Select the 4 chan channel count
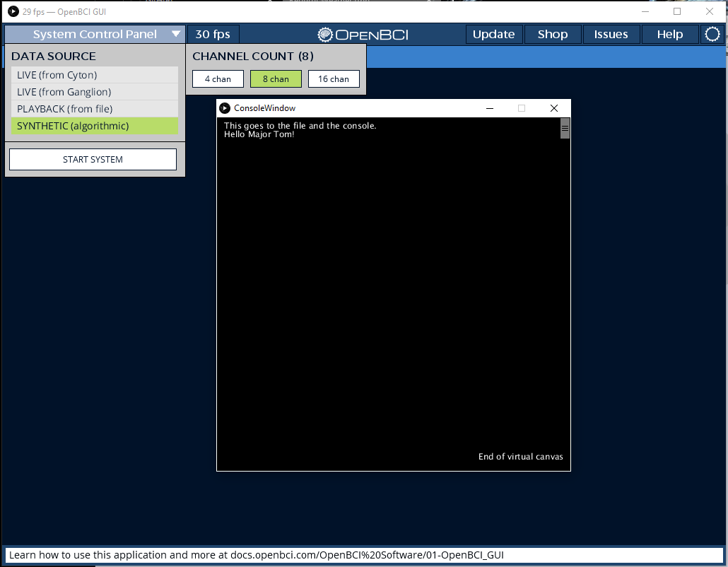 coord(218,78)
